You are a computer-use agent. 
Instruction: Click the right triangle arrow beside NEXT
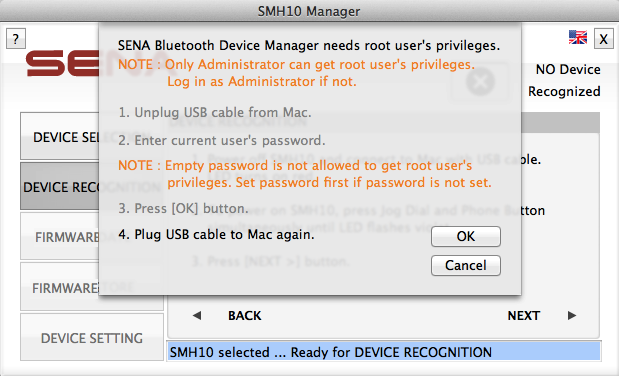coord(572,315)
